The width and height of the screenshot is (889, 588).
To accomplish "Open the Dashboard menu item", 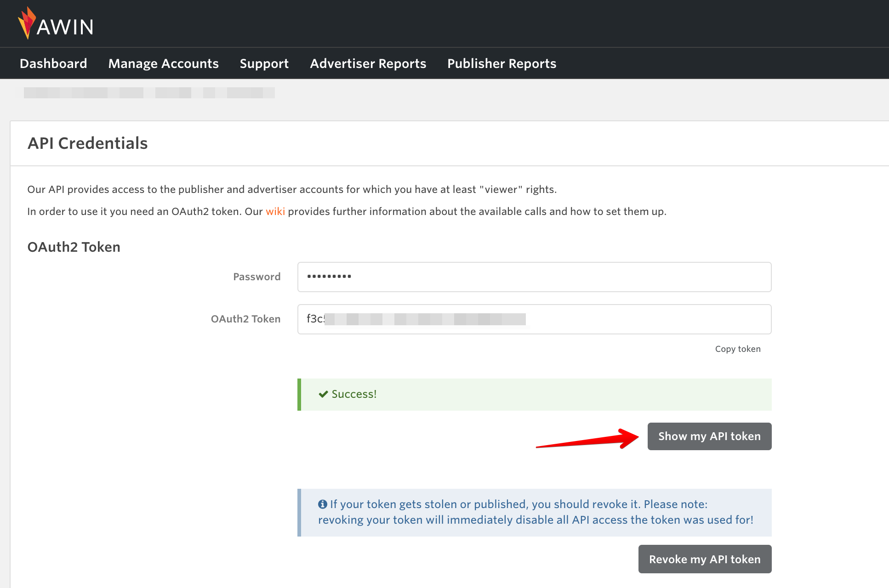I will [53, 63].
